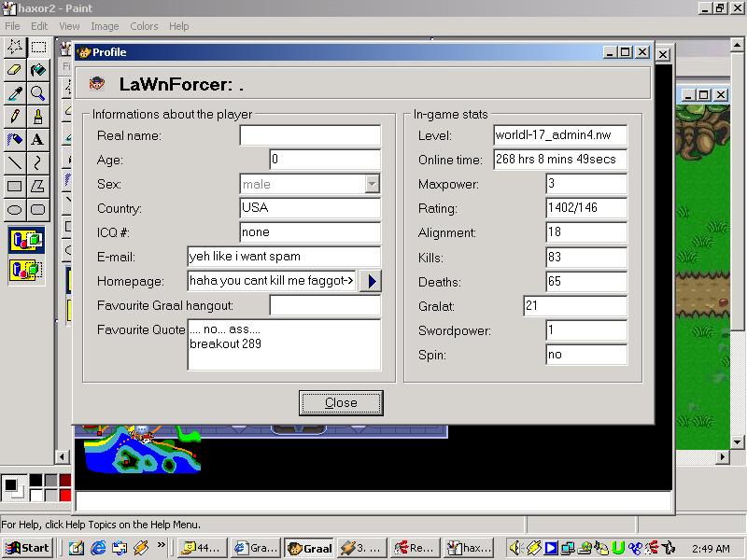Open the Help menu
The width and height of the screenshot is (747, 560).
tap(178, 26)
